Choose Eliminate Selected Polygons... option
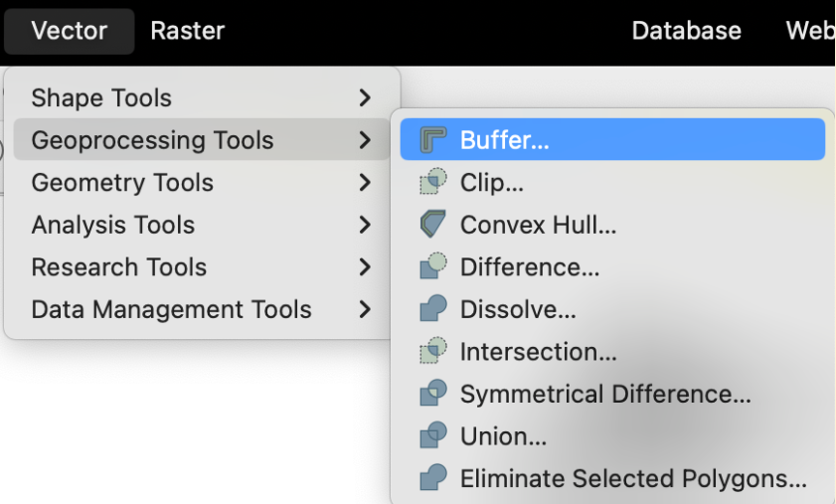Viewport: 836px width, 504px height. pyautogui.click(x=633, y=479)
